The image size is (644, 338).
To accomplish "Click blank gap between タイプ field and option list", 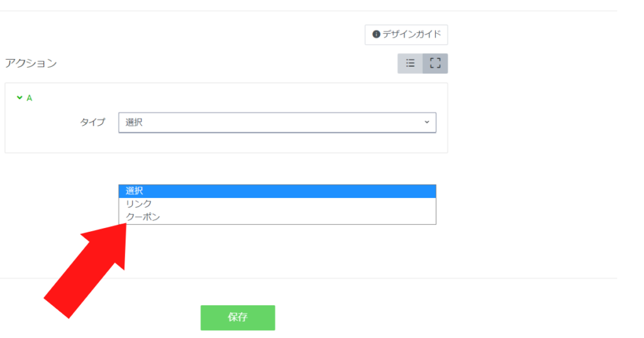I will pyautogui.click(x=277, y=169).
